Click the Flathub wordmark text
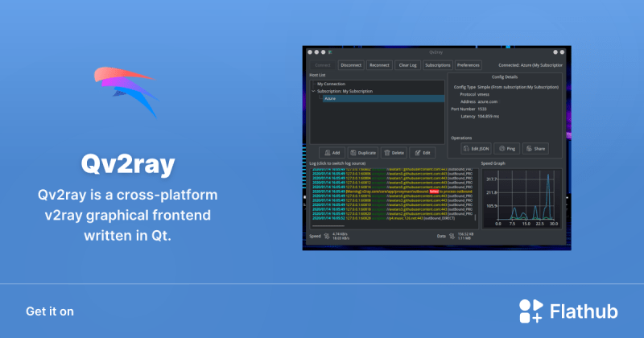Image resolution: width=644 pixels, height=338 pixels. (584, 311)
